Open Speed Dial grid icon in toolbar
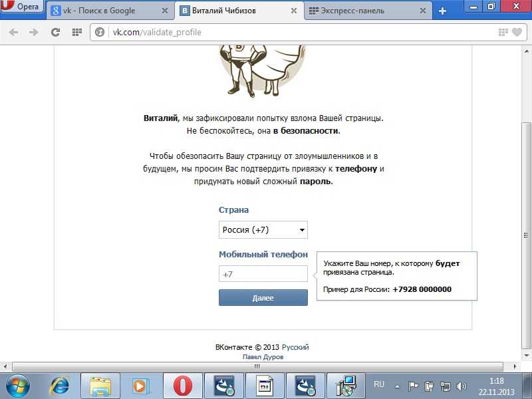The image size is (532, 399). (77, 32)
